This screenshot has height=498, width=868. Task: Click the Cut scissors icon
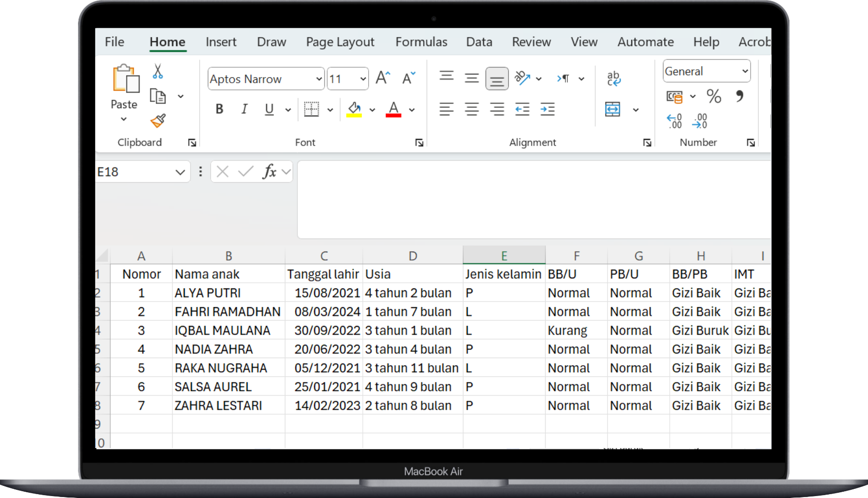tap(157, 72)
